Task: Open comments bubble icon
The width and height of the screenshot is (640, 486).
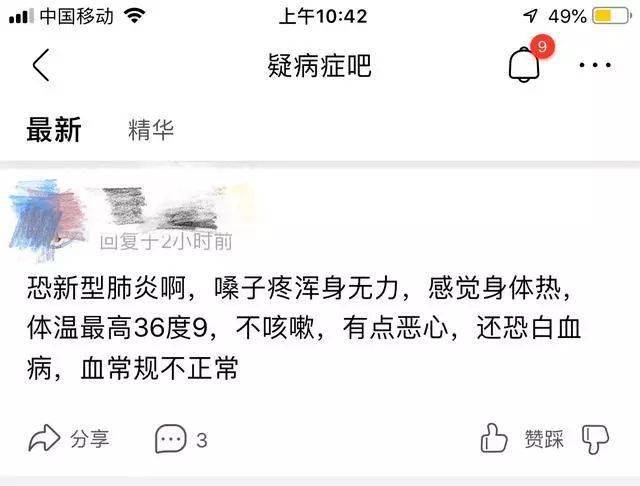Action: tap(171, 439)
